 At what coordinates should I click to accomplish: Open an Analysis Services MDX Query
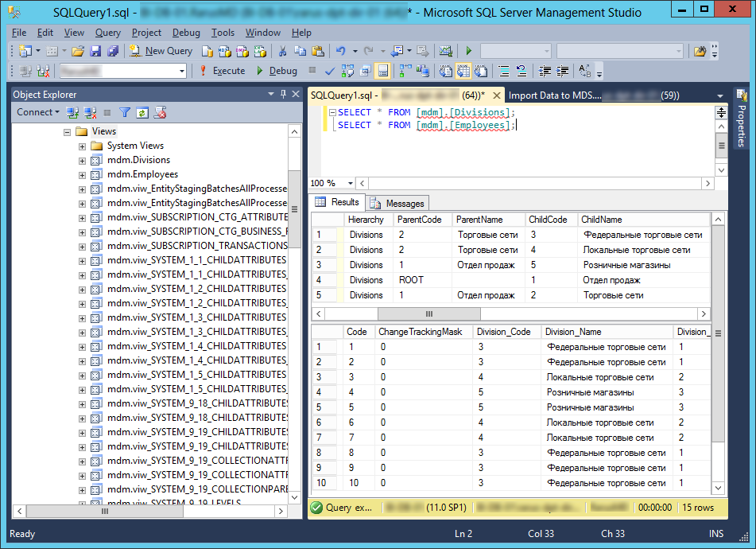click(x=225, y=51)
